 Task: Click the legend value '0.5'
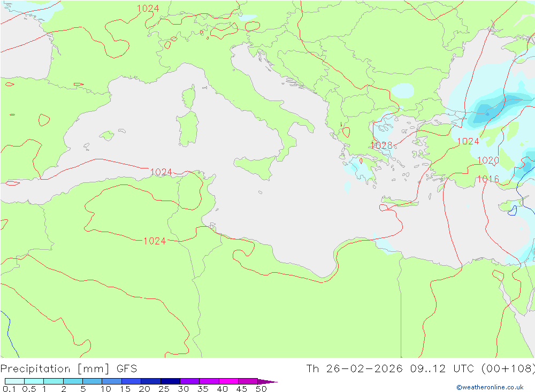[x=29, y=389]
